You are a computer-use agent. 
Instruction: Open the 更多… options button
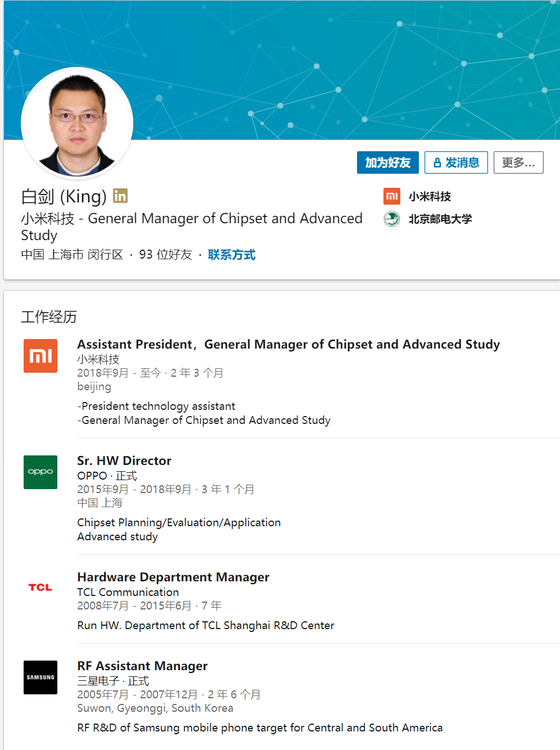(x=518, y=162)
